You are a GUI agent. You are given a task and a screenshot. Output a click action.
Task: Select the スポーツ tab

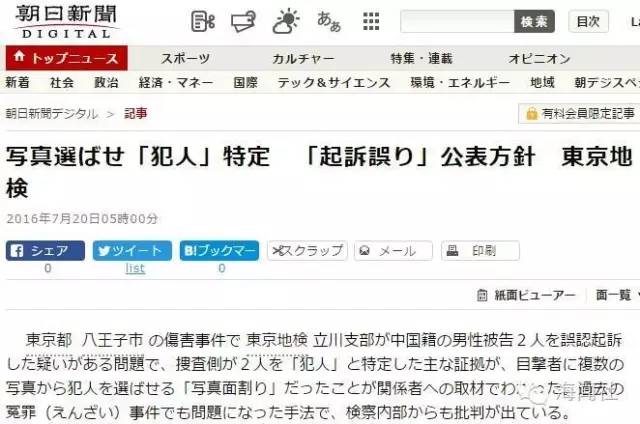(x=185, y=58)
